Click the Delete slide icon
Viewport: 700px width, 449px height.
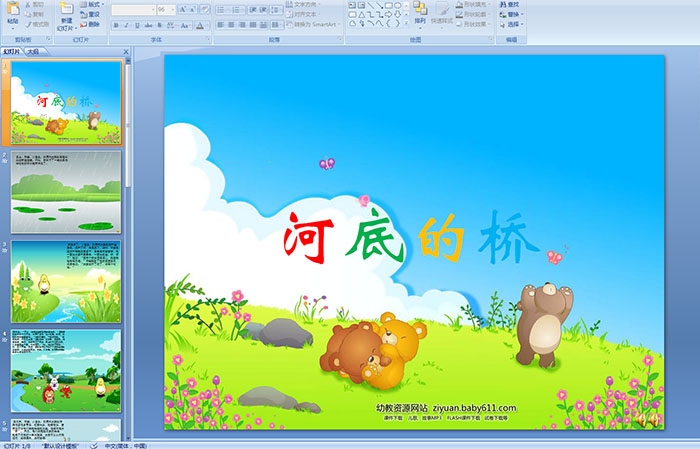(91, 24)
